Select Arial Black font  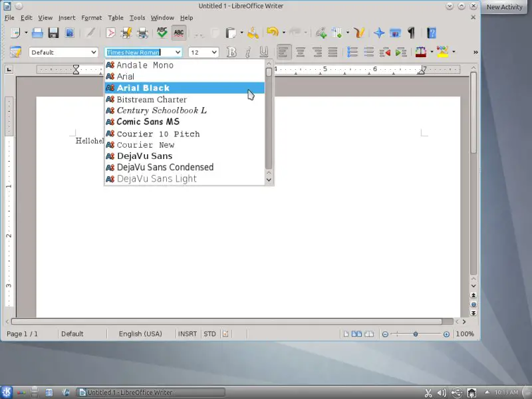(x=185, y=88)
